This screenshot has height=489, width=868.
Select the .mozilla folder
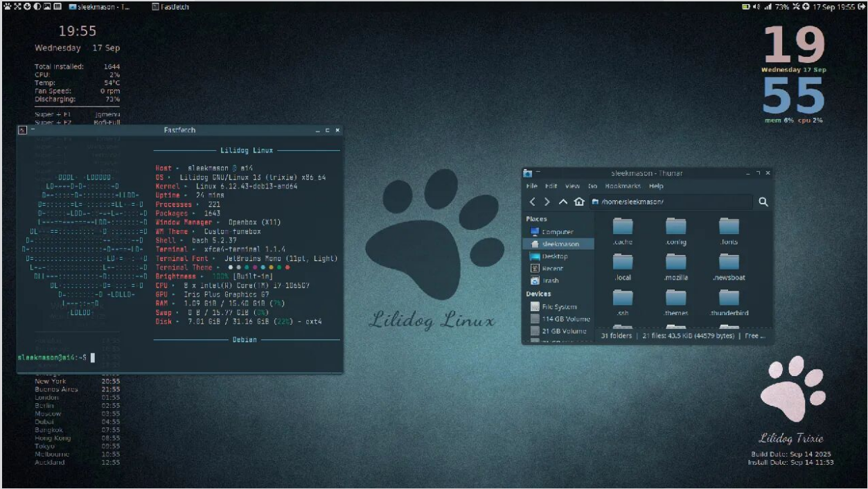pyautogui.click(x=675, y=267)
